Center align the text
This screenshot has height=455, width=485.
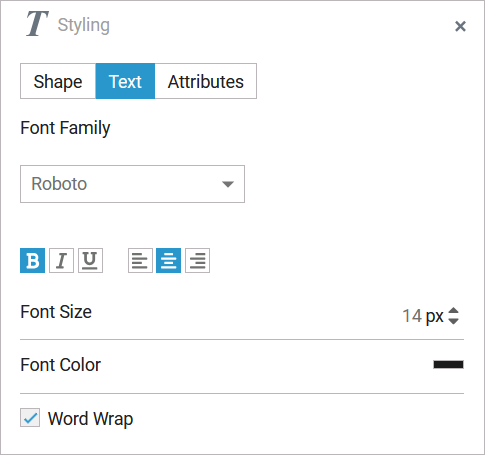click(169, 260)
